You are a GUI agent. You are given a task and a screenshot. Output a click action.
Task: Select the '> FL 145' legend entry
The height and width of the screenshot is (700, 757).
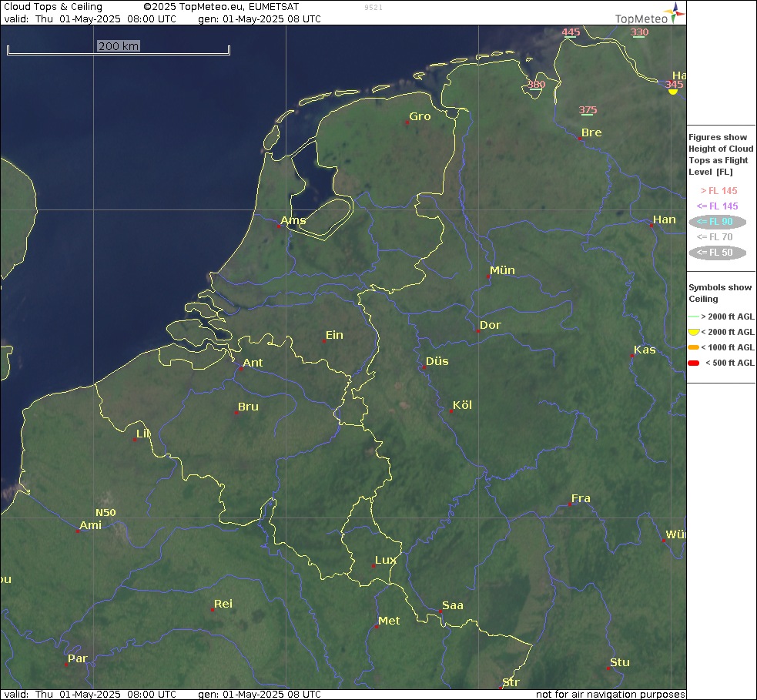pyautogui.click(x=718, y=191)
